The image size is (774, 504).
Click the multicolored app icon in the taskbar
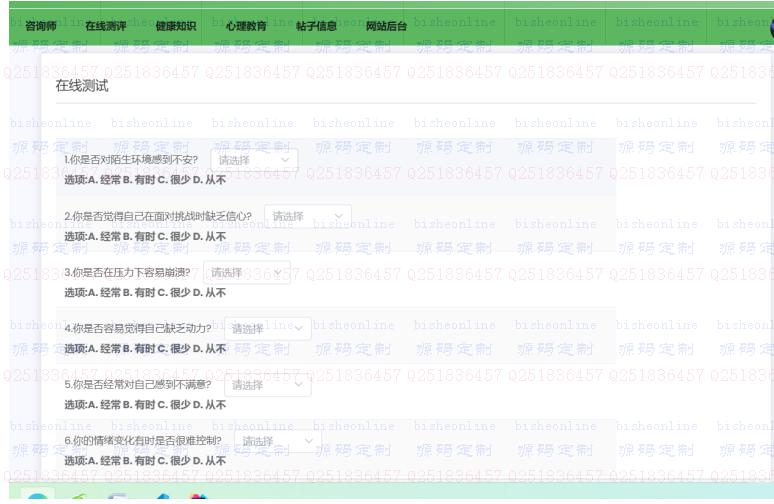(197, 497)
